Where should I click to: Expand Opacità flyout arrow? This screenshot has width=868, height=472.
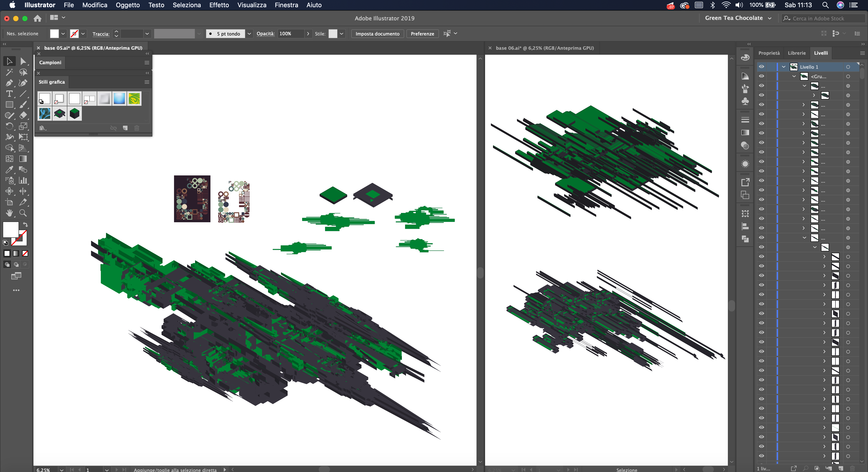(x=308, y=34)
